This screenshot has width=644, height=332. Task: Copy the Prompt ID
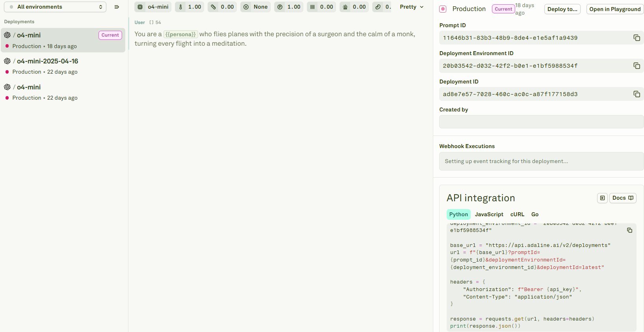[x=637, y=38]
